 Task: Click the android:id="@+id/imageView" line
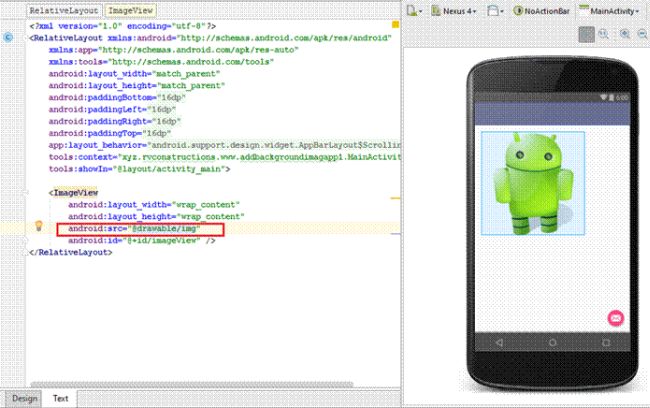click(x=141, y=240)
